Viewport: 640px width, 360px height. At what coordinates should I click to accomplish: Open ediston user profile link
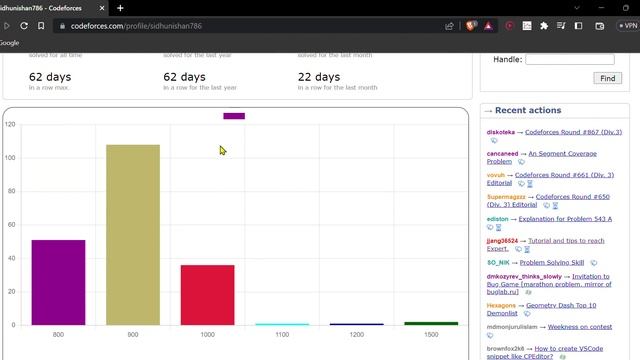(497, 219)
